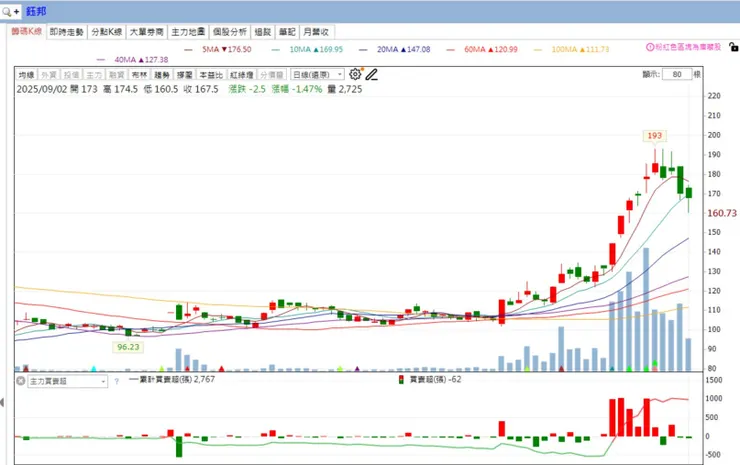Click the 5MA legend color line
Screen dimensions: 740x465
[189, 50]
